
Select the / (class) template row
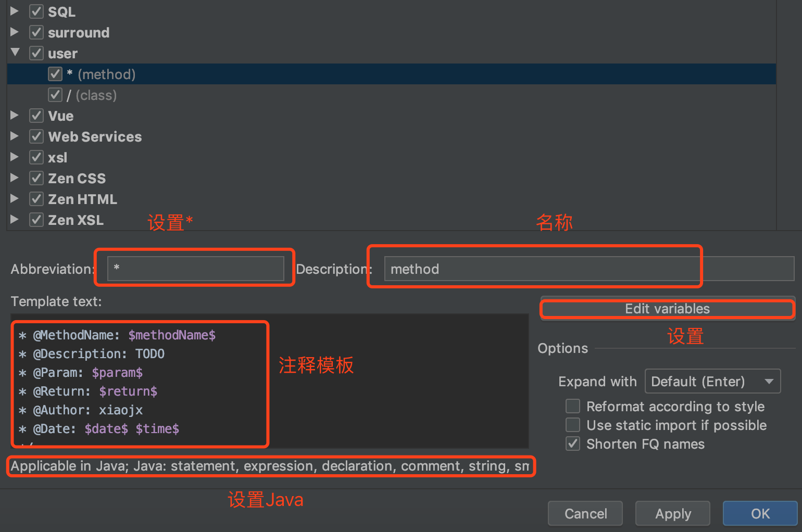pyautogui.click(x=392, y=95)
